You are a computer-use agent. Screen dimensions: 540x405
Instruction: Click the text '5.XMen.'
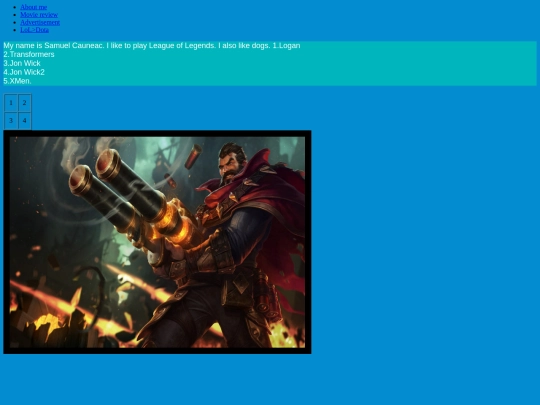click(x=17, y=81)
